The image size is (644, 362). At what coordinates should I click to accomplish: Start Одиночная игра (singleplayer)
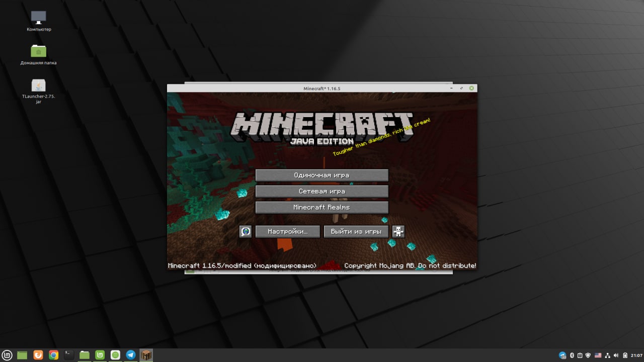[x=322, y=175]
